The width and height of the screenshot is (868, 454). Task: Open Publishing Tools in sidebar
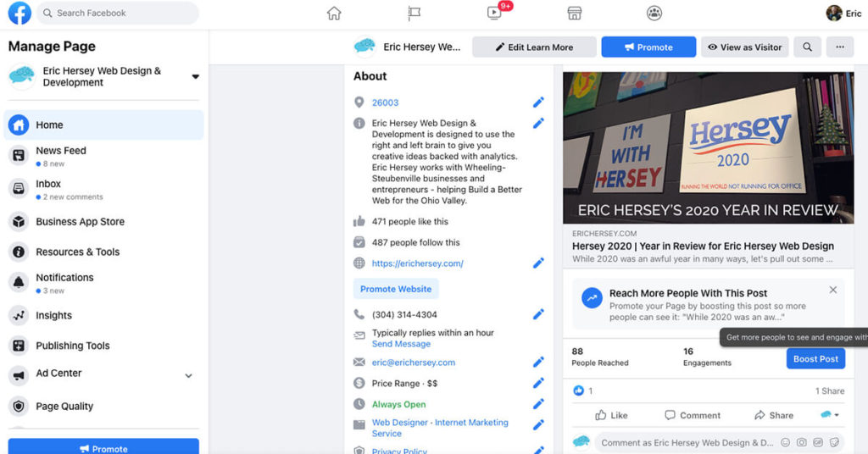click(72, 346)
